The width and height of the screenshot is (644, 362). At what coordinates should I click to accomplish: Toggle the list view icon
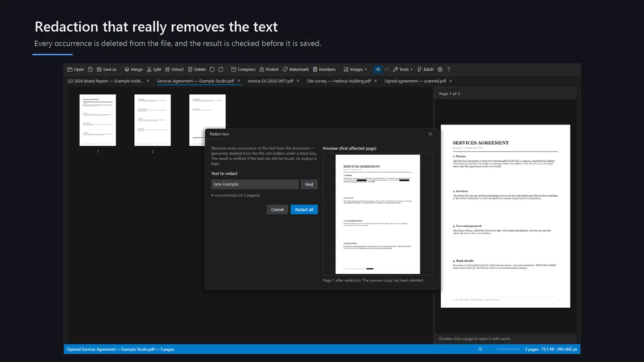[x=387, y=69]
